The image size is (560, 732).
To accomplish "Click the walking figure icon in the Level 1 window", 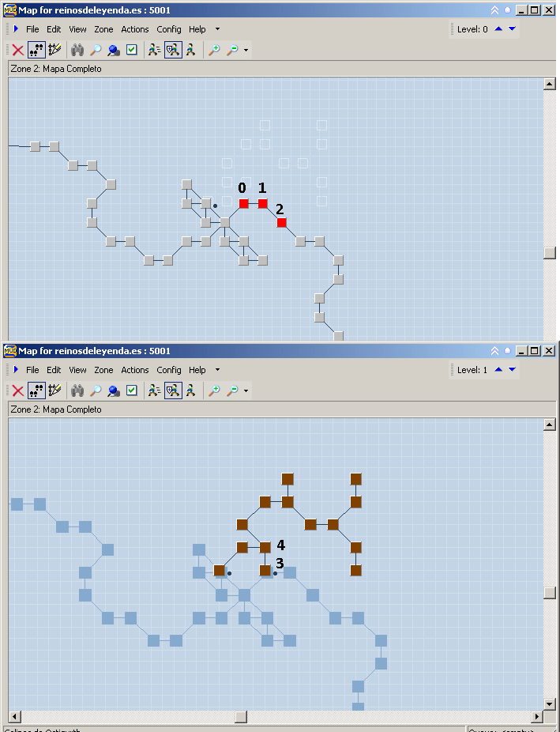I will [x=190, y=391].
